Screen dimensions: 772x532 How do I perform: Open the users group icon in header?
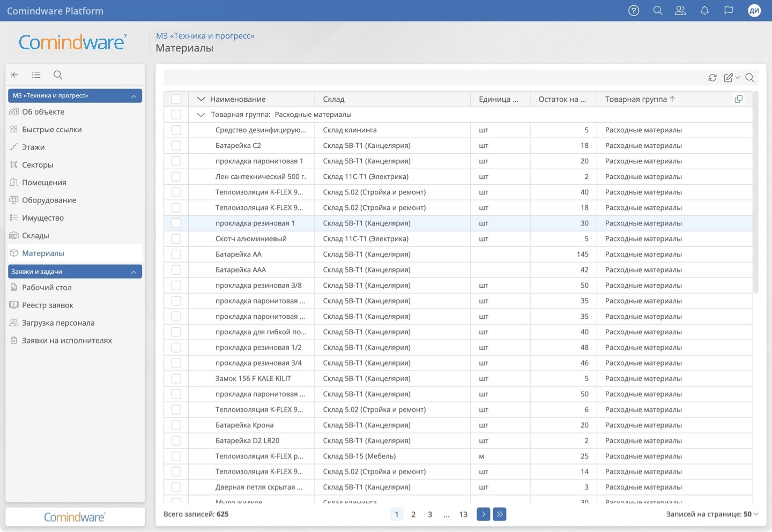(x=680, y=11)
